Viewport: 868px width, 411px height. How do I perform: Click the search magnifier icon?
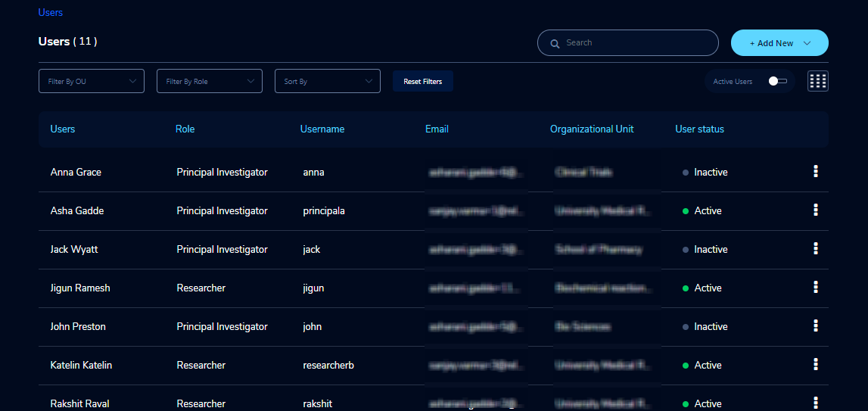click(555, 43)
